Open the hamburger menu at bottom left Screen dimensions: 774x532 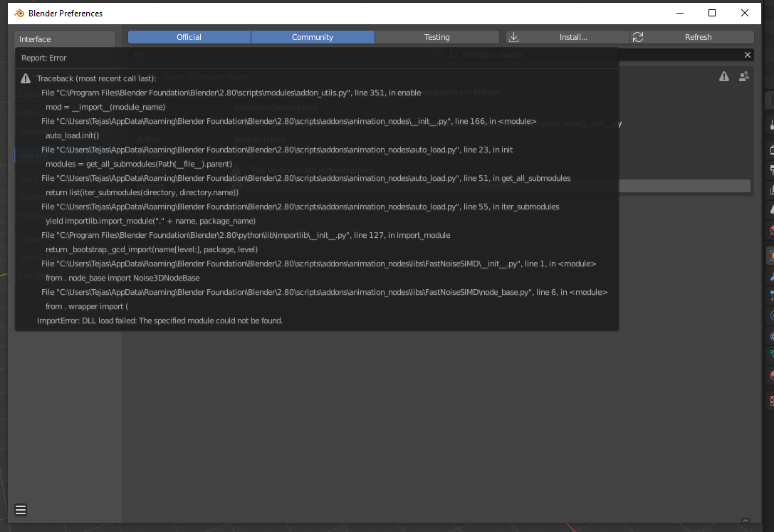pyautogui.click(x=21, y=509)
